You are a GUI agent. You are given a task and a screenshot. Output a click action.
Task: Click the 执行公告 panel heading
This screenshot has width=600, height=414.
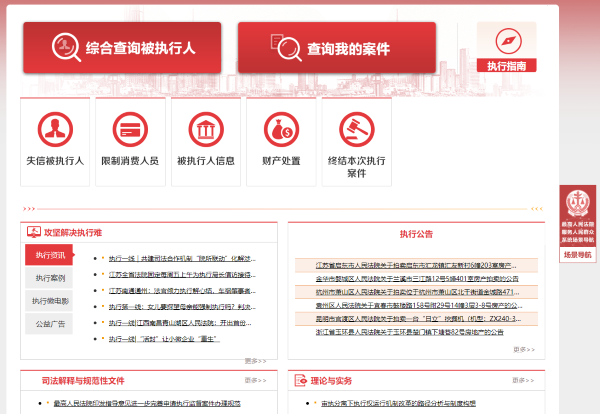tap(416, 234)
